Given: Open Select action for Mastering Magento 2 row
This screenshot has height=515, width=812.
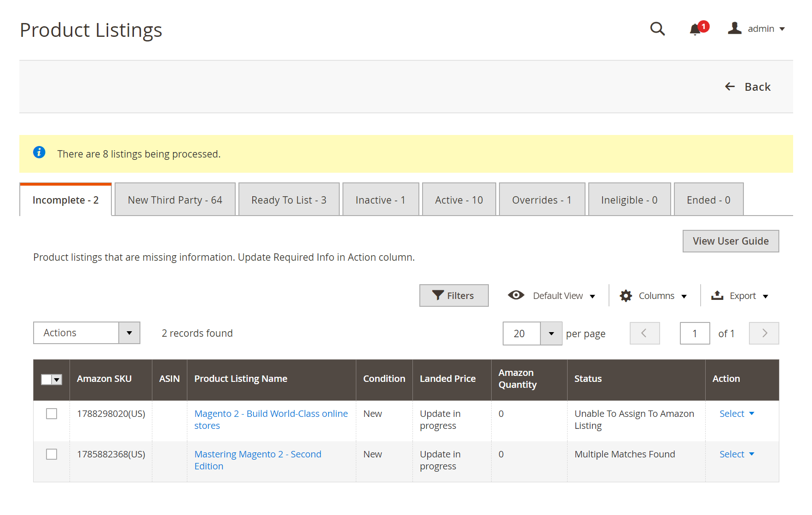Looking at the screenshot, I should [737, 454].
